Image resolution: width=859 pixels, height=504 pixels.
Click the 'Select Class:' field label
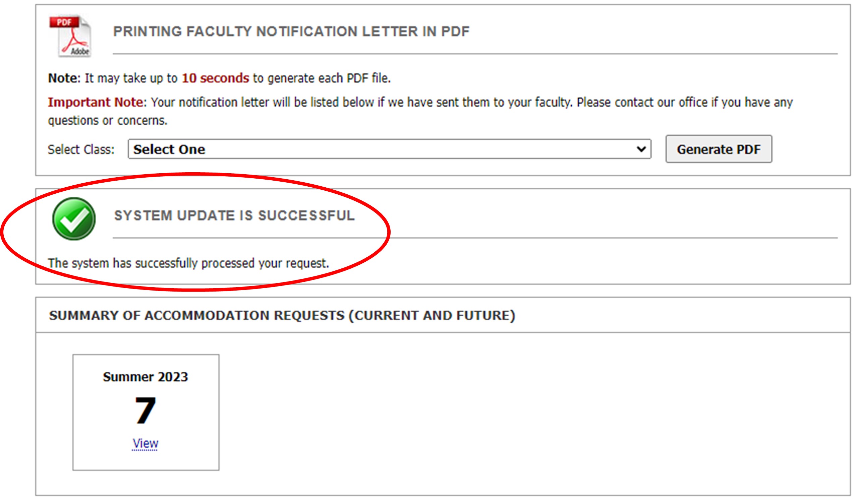(81, 150)
